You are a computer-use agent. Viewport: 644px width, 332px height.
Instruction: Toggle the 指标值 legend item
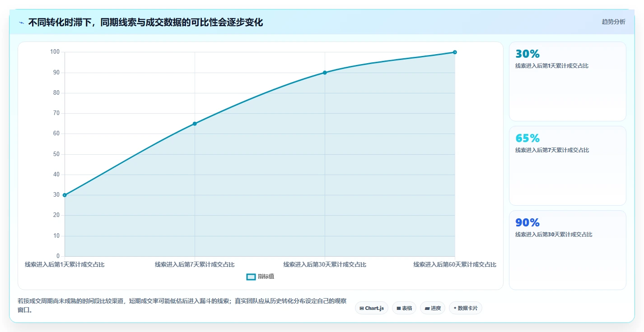pyautogui.click(x=260, y=277)
